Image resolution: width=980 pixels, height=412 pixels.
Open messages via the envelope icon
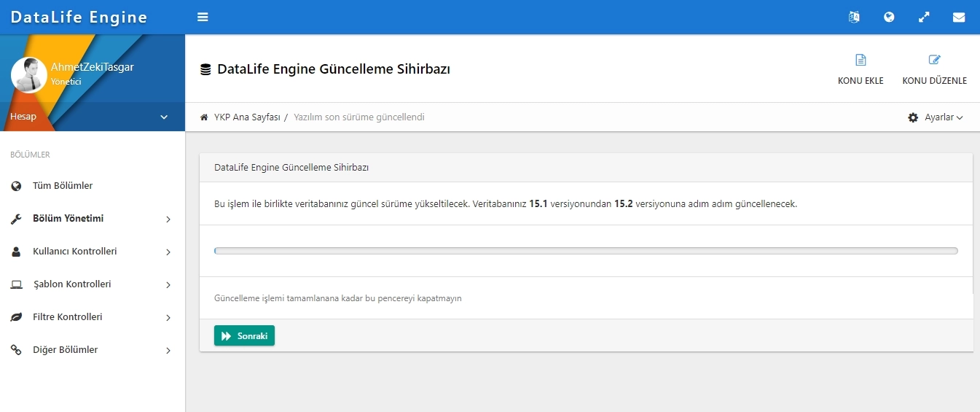pos(959,17)
